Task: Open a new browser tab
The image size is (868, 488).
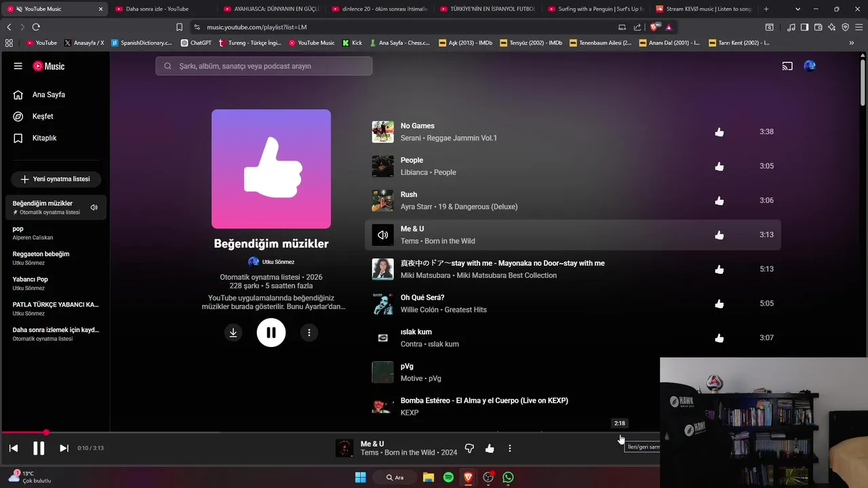Action: click(x=766, y=9)
